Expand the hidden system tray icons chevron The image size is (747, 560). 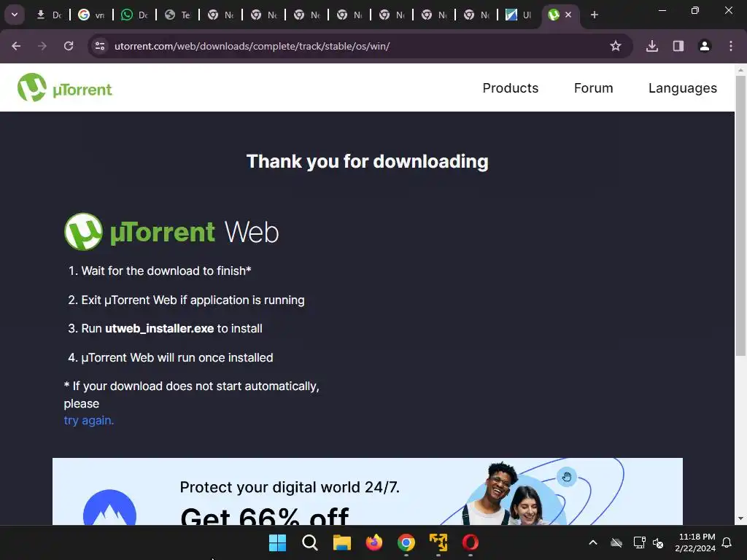[593, 542]
